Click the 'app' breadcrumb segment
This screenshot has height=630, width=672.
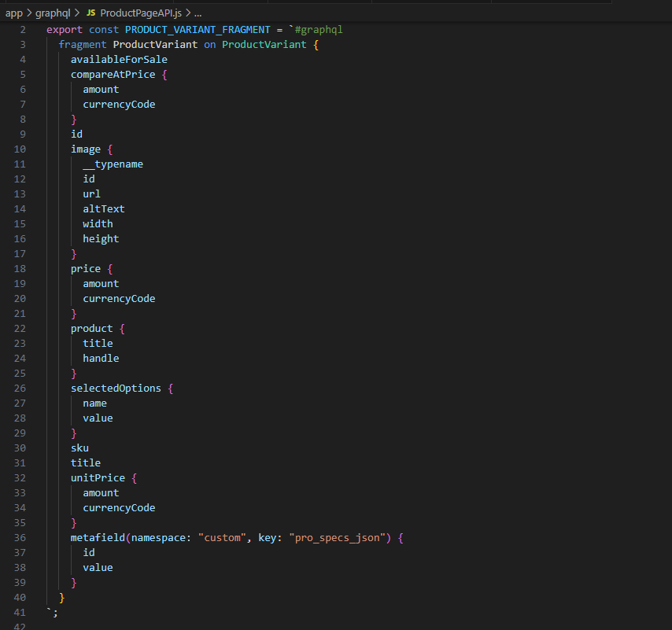13,13
